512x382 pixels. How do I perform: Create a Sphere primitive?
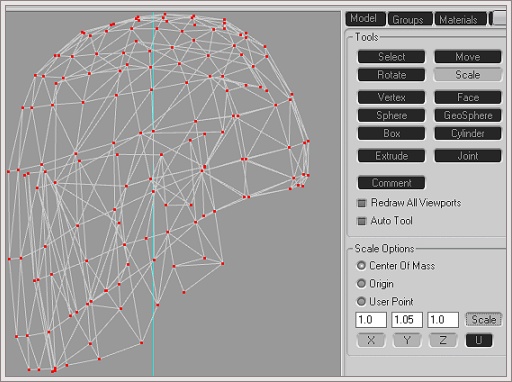(x=391, y=115)
